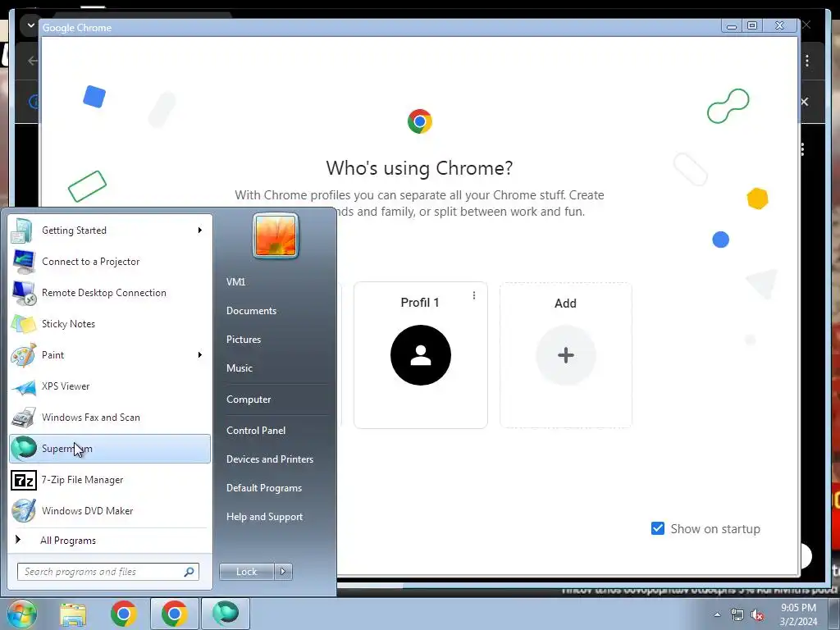Image resolution: width=840 pixels, height=630 pixels.
Task: Open XPS Viewer
Action: click(109, 386)
